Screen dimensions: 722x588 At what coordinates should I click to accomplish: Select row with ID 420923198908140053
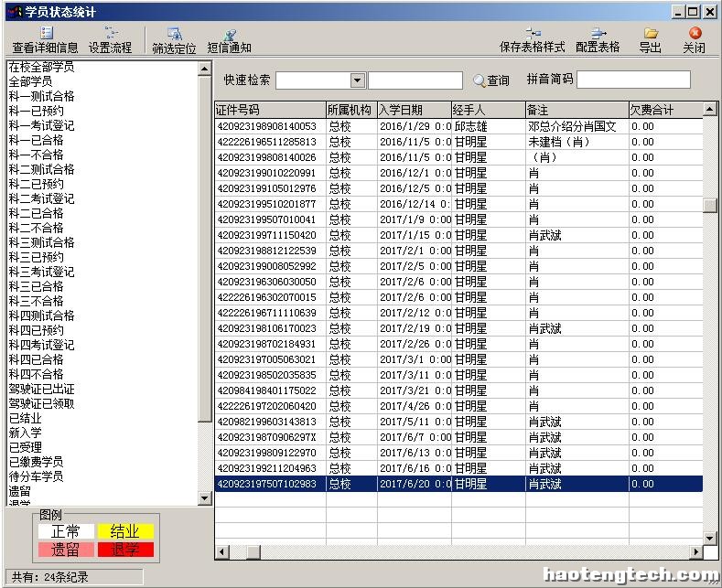tap(458, 126)
